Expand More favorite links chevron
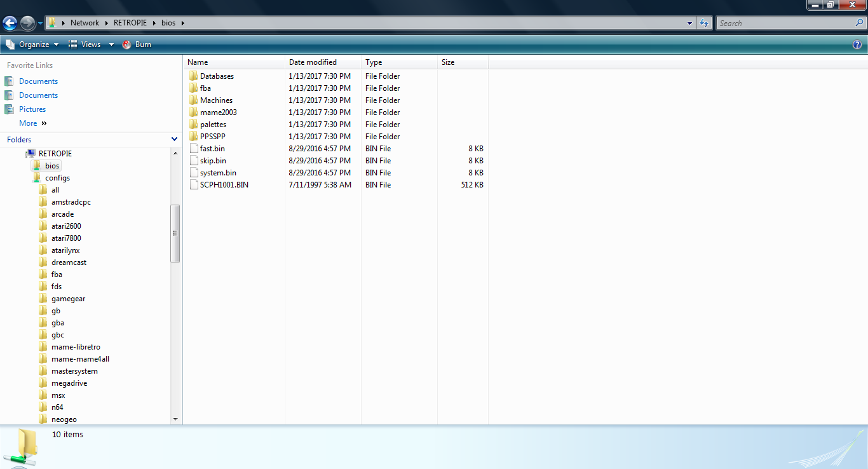Viewport: 868px width, 469px height. [x=44, y=123]
